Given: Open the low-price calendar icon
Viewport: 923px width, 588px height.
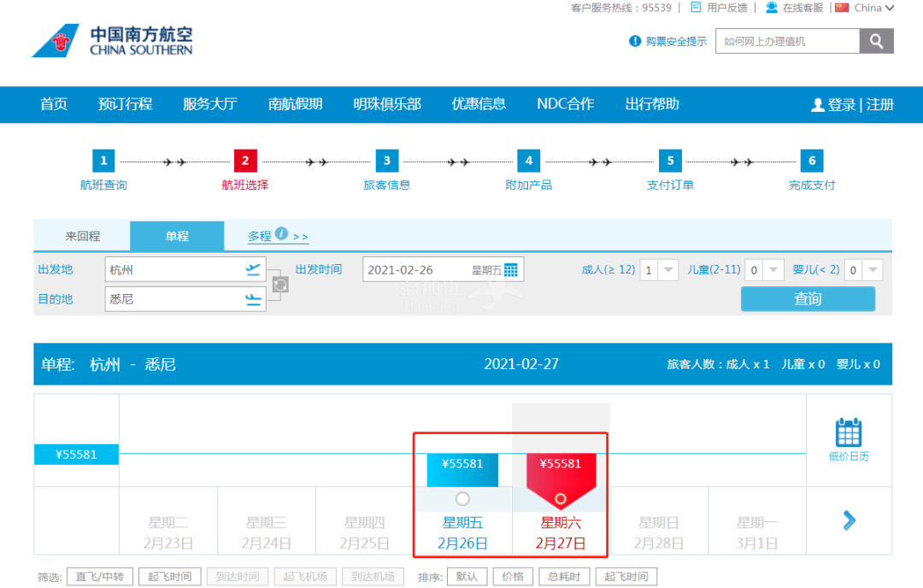Looking at the screenshot, I should (848, 433).
